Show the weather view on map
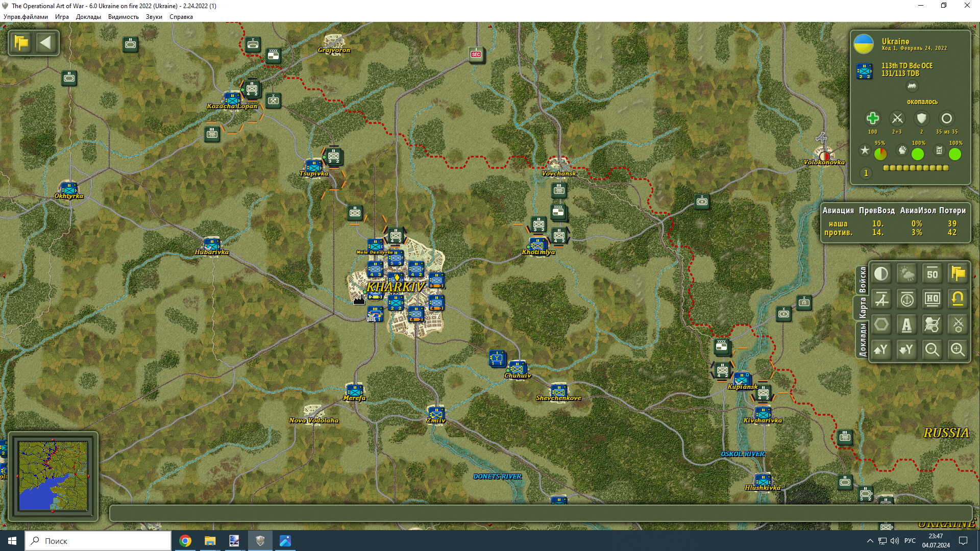Screen dimensions: 980x551 pos(907,274)
